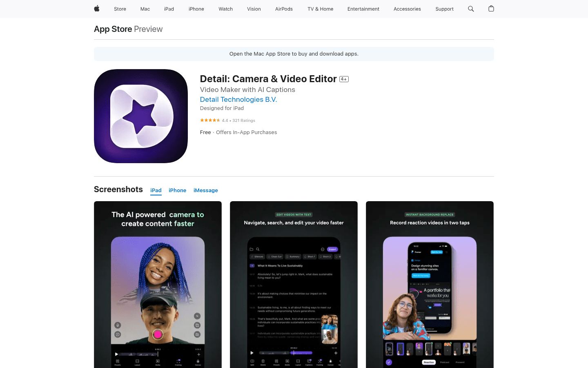Open the AI powered camera screenshot
This screenshot has width=588, height=368.
[x=158, y=285]
